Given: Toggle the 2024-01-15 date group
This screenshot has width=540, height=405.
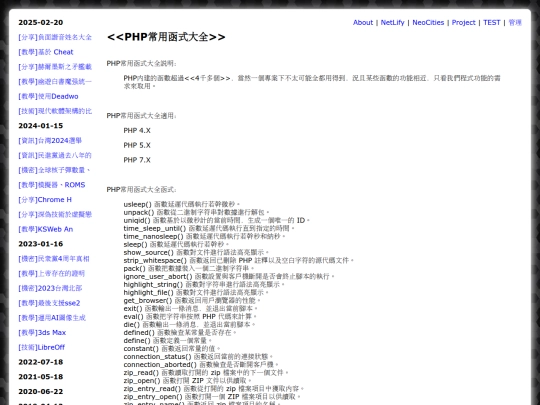Looking at the screenshot, I should 41,126.
